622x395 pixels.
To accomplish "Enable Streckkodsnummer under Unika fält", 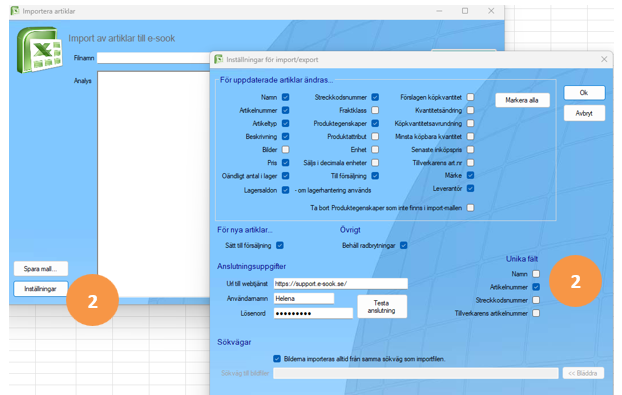I will coord(536,300).
